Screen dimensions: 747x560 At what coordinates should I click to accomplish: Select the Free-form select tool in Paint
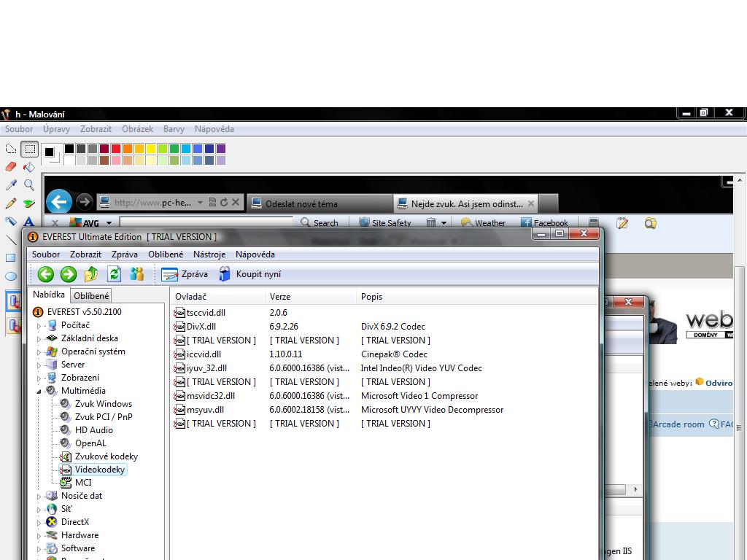click(11, 149)
